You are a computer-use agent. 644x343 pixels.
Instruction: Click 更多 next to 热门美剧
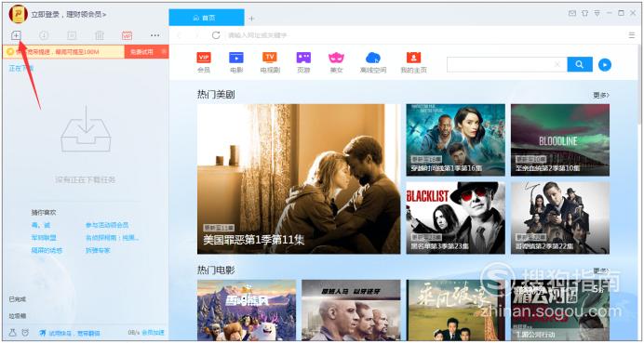(601, 95)
